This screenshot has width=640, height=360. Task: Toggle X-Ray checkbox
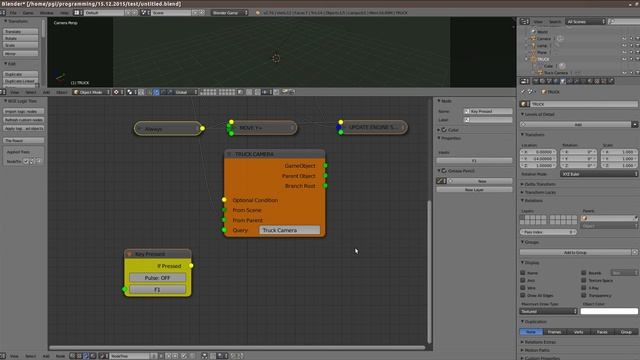click(584, 288)
